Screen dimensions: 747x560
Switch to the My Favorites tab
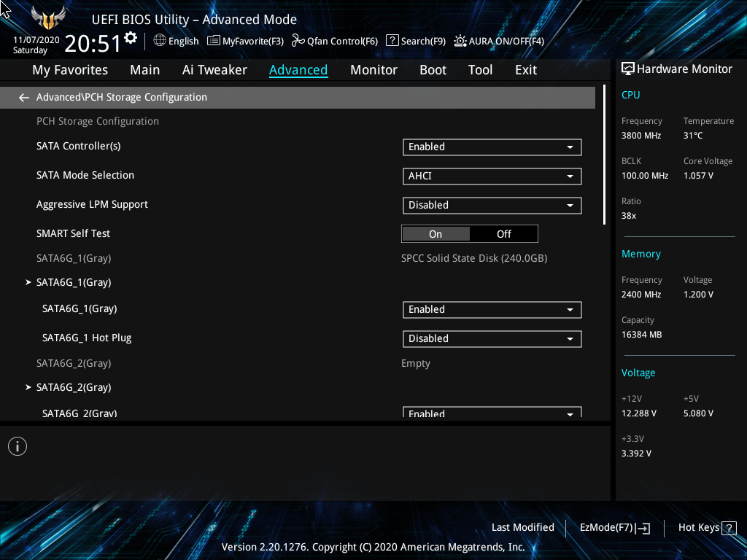click(x=70, y=70)
